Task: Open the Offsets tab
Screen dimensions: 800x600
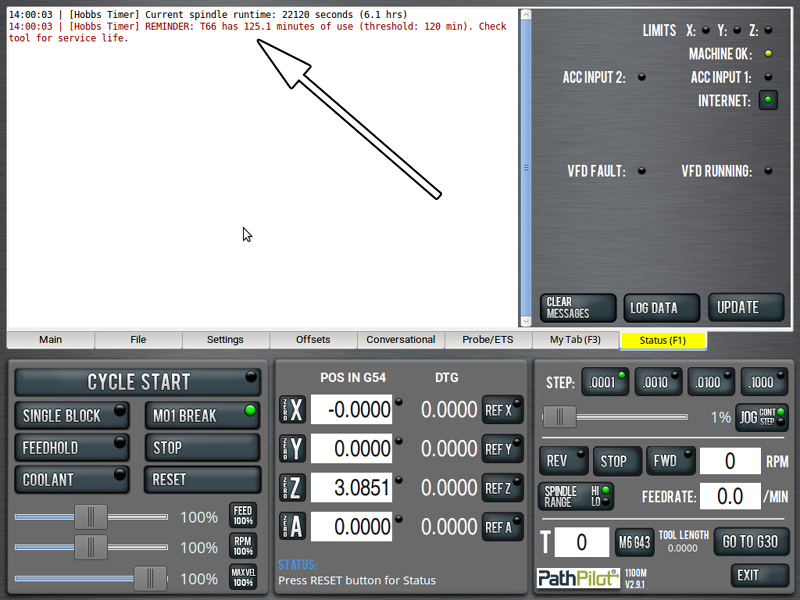Action: [x=313, y=340]
